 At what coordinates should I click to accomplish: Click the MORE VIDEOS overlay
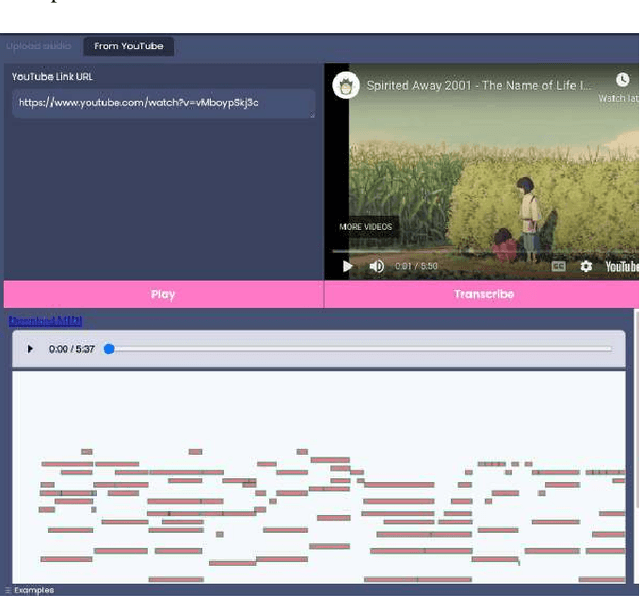[x=366, y=227]
